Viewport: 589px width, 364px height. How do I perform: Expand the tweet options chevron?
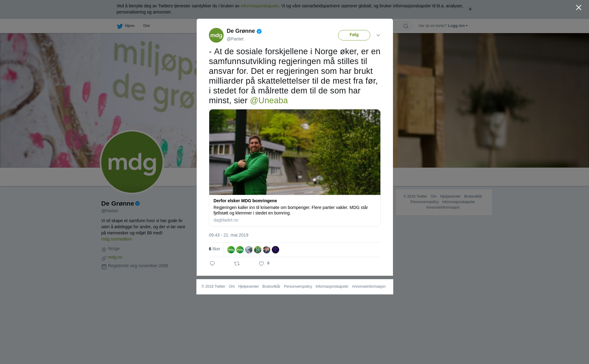(x=378, y=35)
